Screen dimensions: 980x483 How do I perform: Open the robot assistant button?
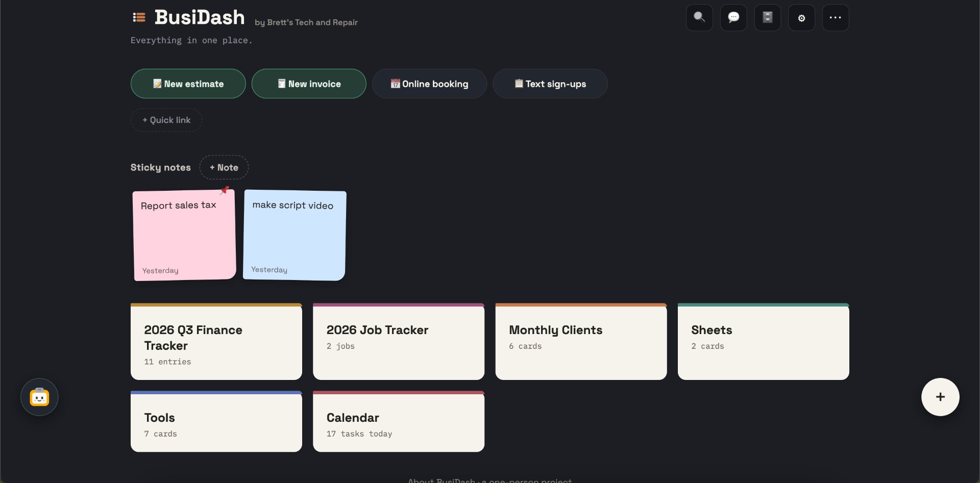39,397
